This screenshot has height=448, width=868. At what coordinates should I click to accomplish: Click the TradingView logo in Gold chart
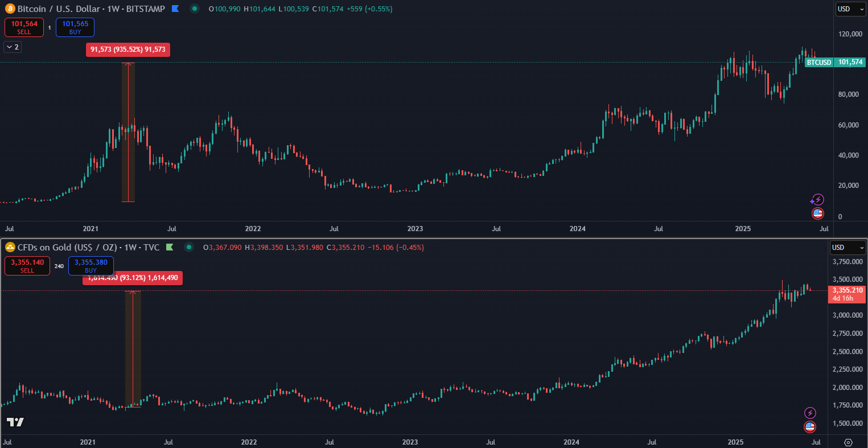tap(15, 422)
